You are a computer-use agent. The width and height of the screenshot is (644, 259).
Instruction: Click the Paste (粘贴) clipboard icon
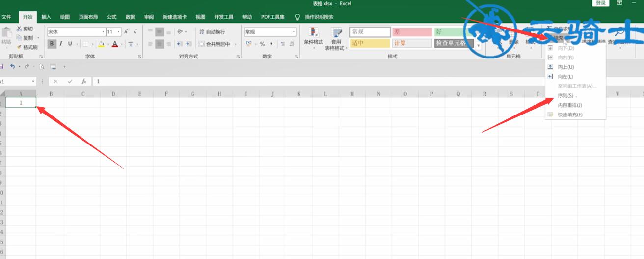point(6,32)
